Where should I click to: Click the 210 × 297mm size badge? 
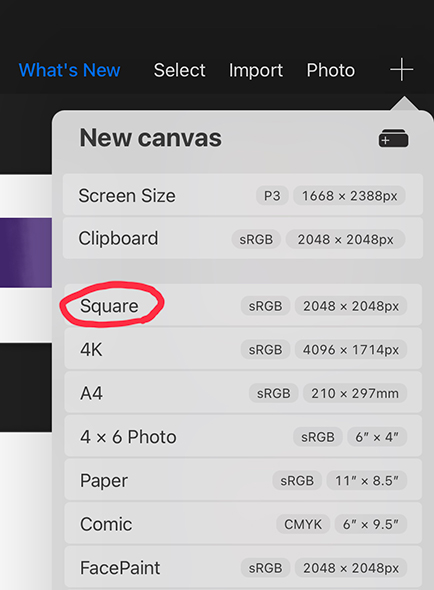click(355, 393)
